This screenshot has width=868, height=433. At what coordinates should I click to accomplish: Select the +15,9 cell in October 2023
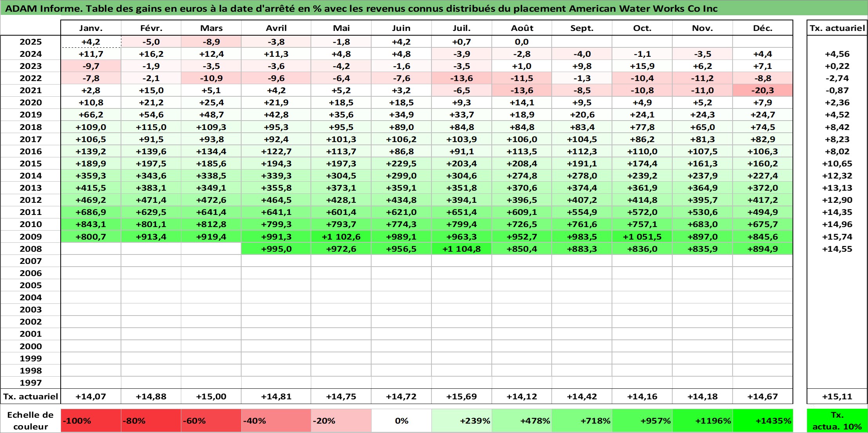642,66
